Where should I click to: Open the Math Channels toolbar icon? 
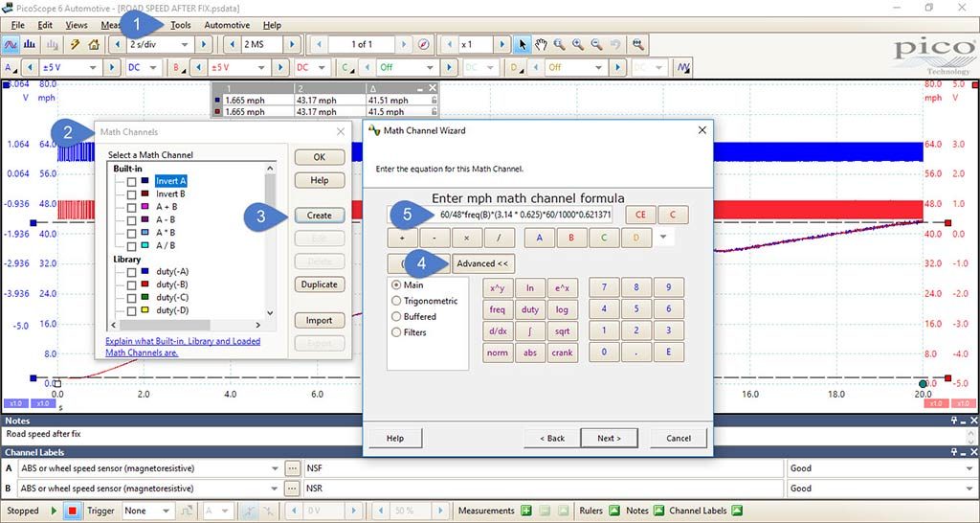(683, 67)
